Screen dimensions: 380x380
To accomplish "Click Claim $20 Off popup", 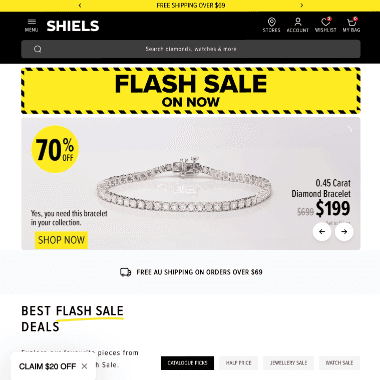I will pos(47,366).
